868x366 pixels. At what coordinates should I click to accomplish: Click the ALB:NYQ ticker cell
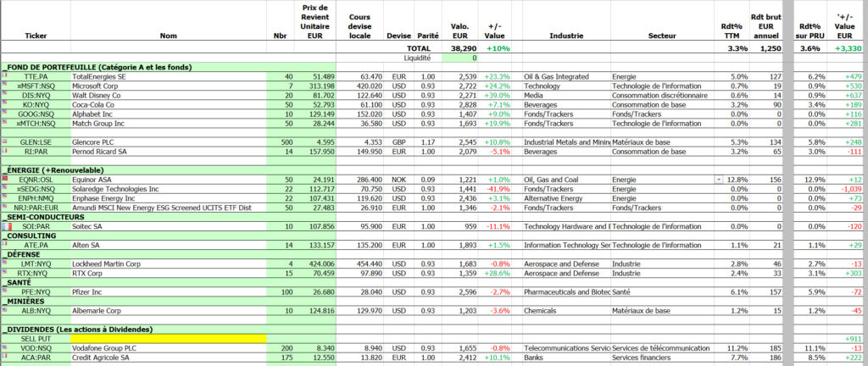click(x=36, y=311)
